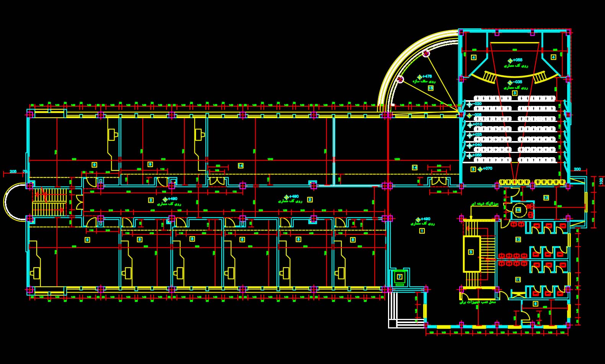Select room tag 6 near bottom right
The width and height of the screenshot is (605, 364).
[x=535, y=304]
